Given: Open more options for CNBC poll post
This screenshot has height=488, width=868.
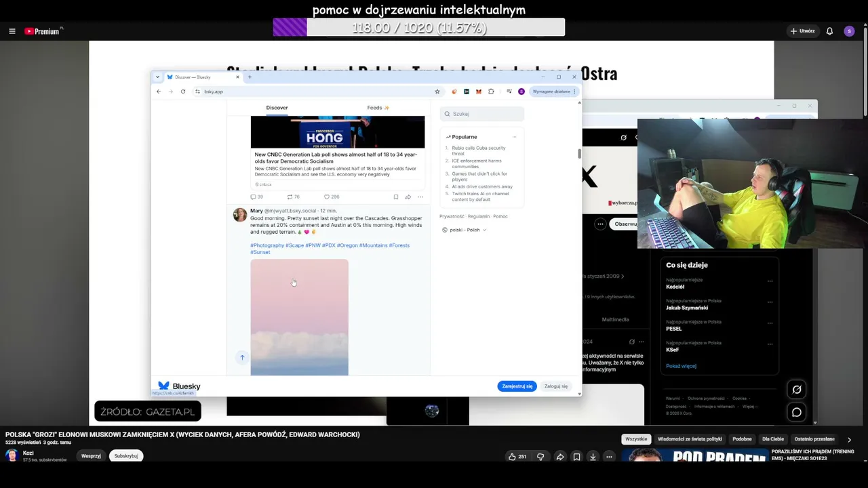Looking at the screenshot, I should [420, 197].
